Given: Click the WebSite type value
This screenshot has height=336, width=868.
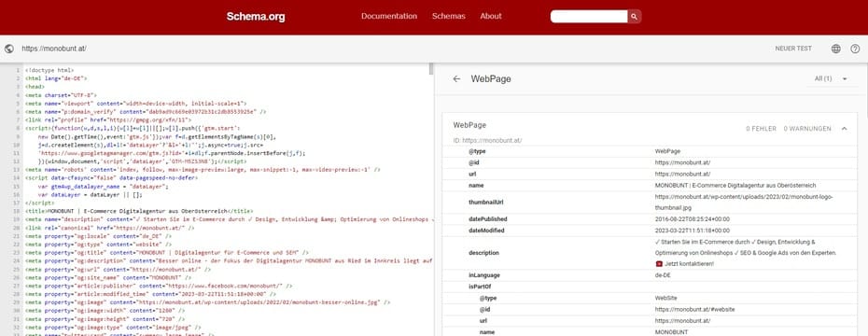Looking at the screenshot, I should [666, 298].
